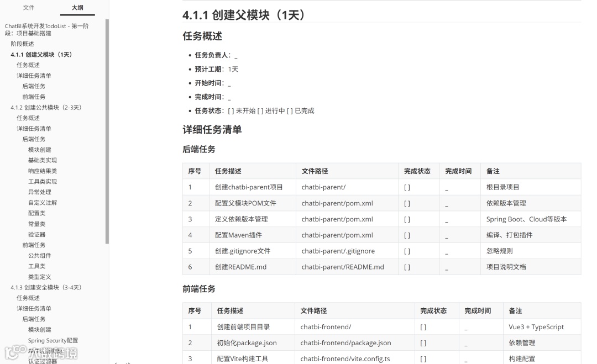
Task: Click the 完成时间 bullet line in 任务概述
Action: (x=213, y=97)
